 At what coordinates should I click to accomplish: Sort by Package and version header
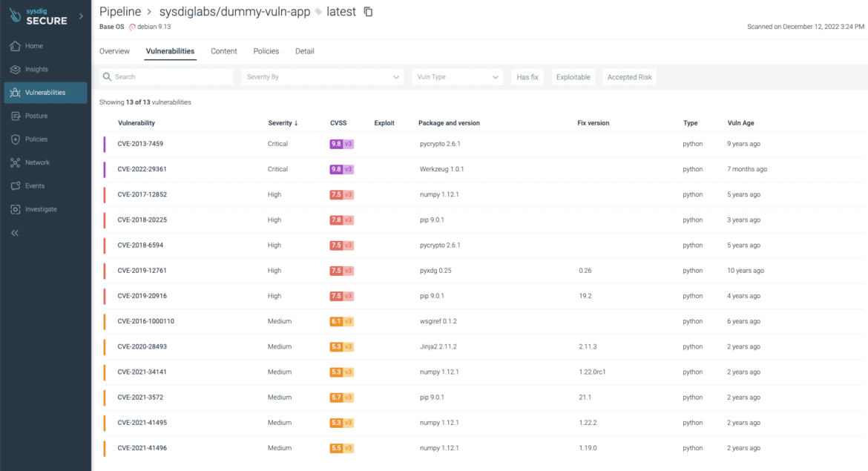pyautogui.click(x=449, y=123)
